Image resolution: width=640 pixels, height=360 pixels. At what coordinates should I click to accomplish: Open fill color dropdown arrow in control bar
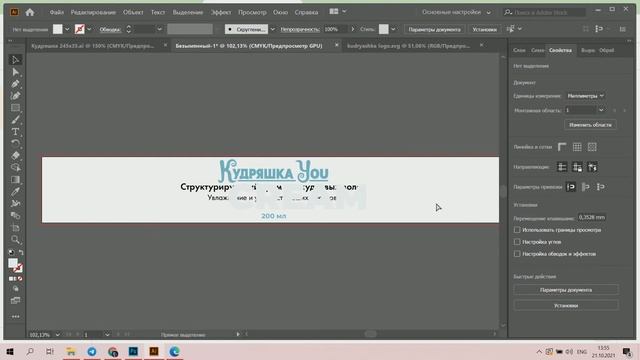pyautogui.click(x=67, y=29)
